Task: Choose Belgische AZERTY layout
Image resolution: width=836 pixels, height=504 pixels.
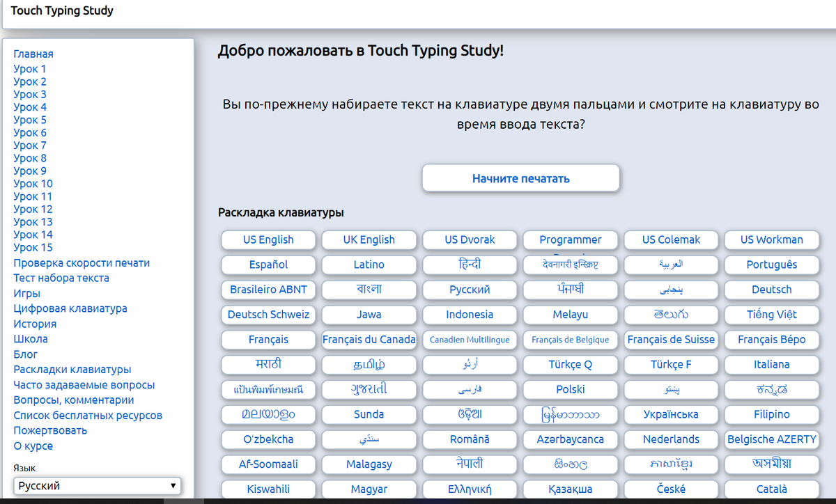Action: [771, 439]
